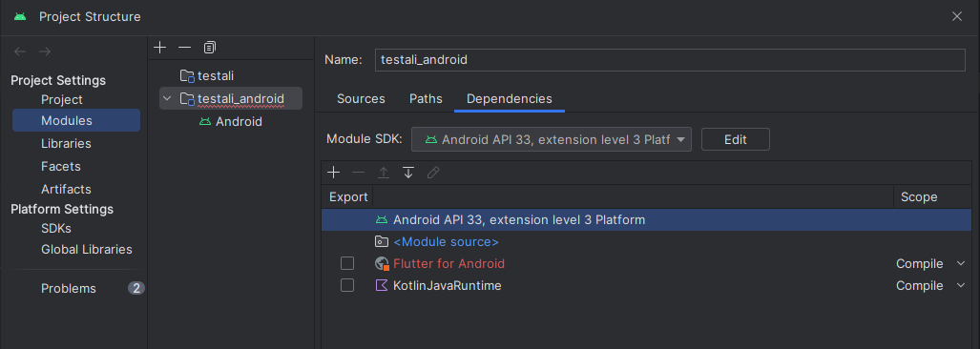The height and width of the screenshot is (349, 980).
Task: Click the testali_android module folder icon
Action: pos(187,98)
